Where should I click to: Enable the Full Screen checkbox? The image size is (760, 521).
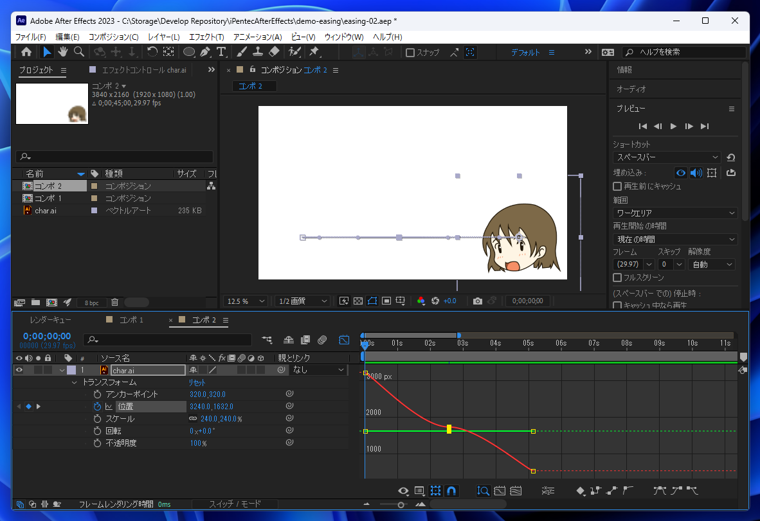click(x=617, y=278)
